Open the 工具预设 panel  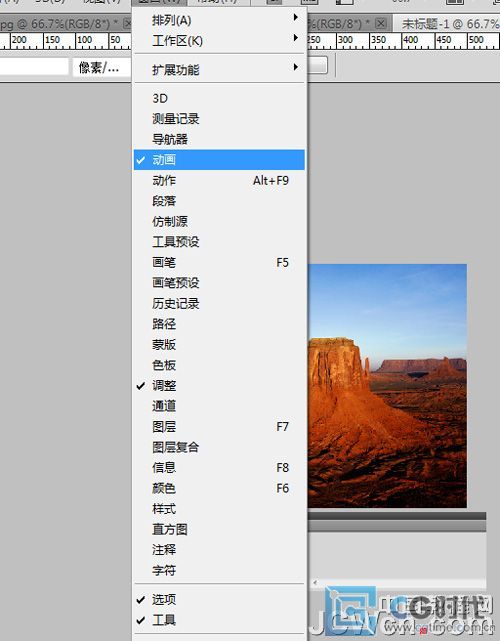(219, 242)
